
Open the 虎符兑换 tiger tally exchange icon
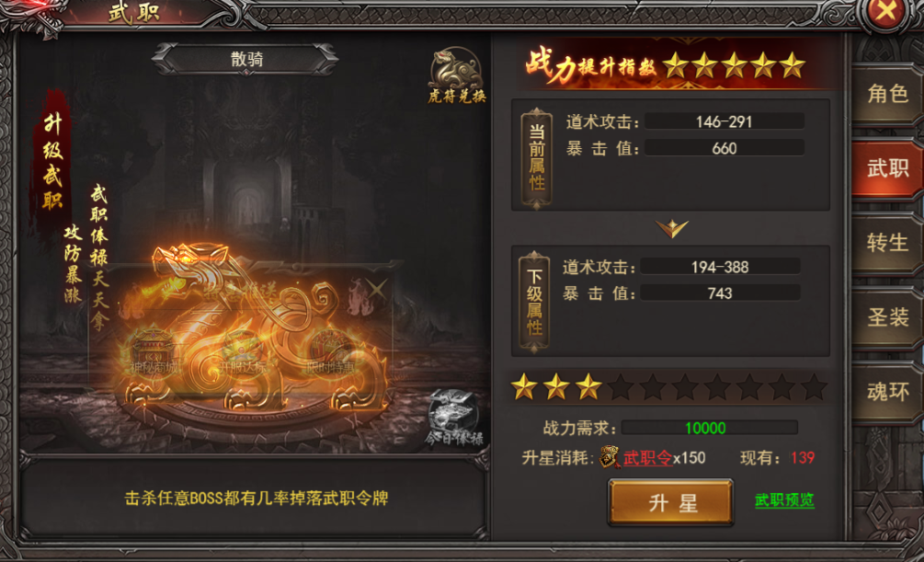pyautogui.click(x=456, y=75)
